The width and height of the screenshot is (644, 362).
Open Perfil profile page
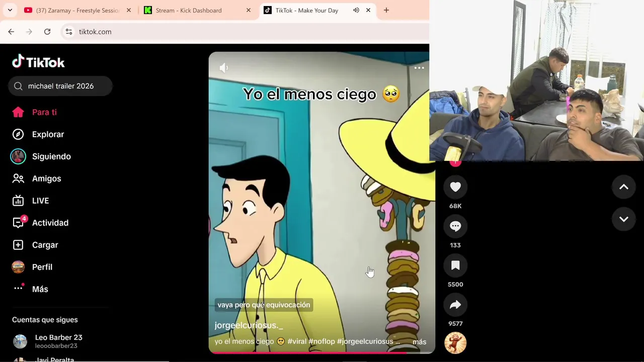point(32,267)
